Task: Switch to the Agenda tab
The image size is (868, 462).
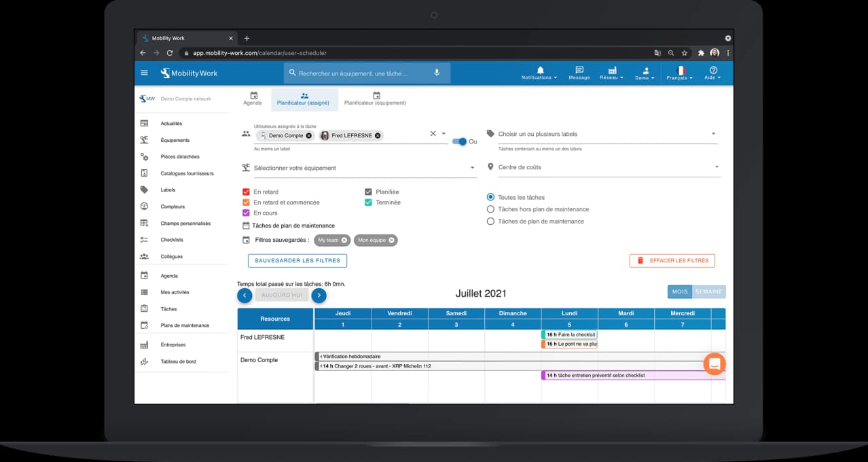Action: click(x=253, y=99)
